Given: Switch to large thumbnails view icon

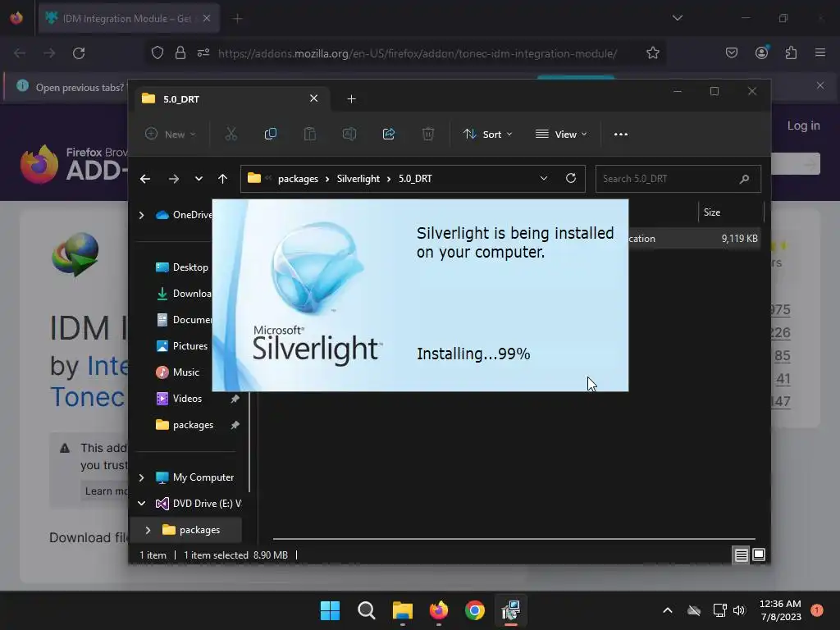Looking at the screenshot, I should 759,555.
